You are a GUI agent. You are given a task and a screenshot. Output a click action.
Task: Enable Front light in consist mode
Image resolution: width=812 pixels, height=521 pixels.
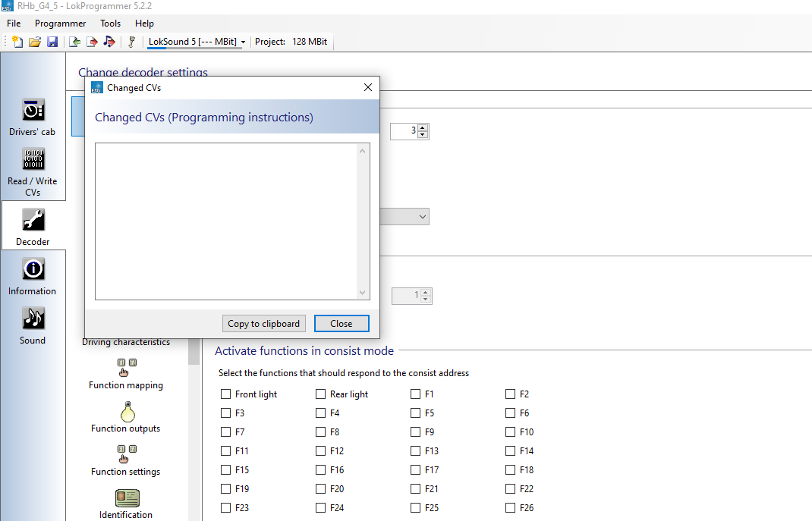[x=226, y=394]
